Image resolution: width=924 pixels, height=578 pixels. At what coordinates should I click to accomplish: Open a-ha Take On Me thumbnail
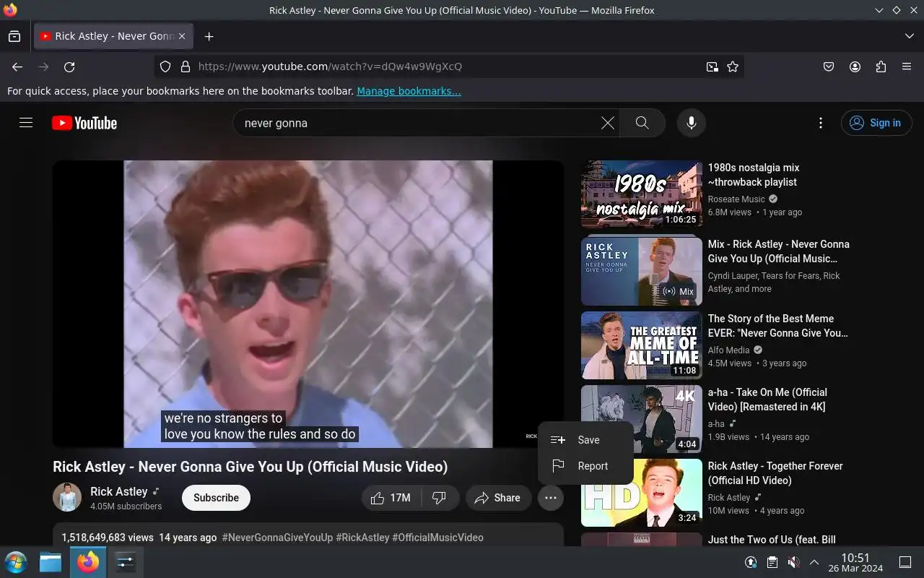pyautogui.click(x=642, y=419)
